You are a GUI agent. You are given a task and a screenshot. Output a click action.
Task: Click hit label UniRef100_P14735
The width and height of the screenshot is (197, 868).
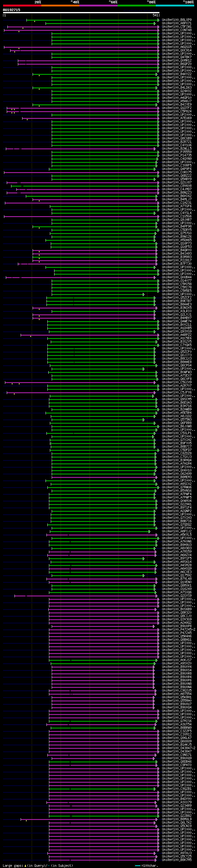[x=177, y=155]
